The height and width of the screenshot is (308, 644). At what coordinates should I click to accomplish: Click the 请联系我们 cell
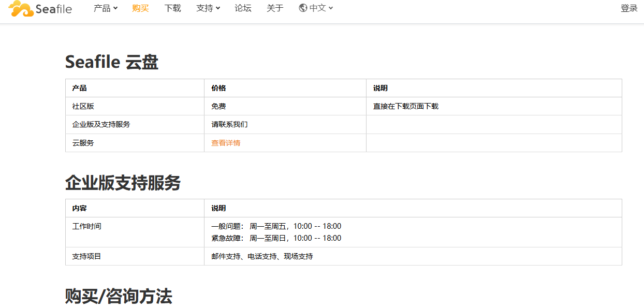point(285,124)
